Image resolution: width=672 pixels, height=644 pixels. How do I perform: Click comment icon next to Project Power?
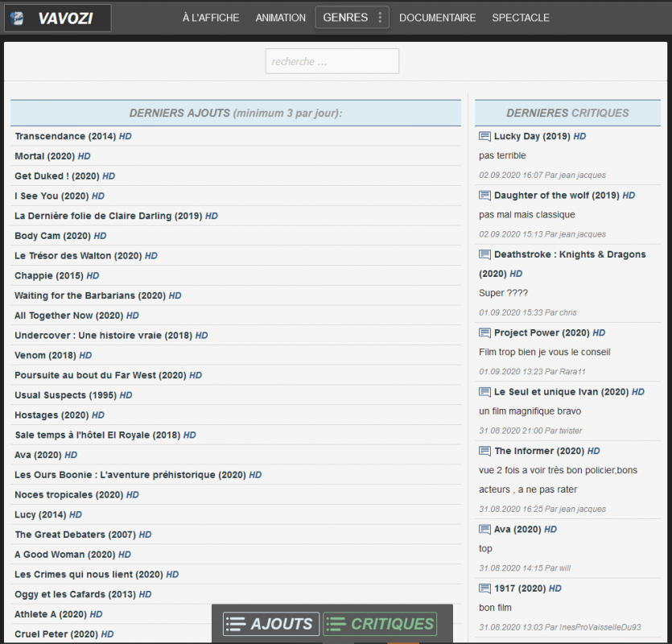point(484,332)
